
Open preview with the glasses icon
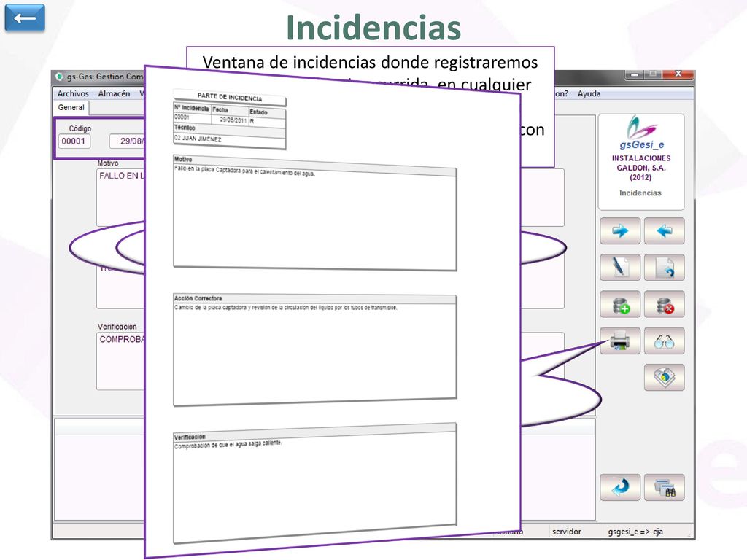(664, 341)
